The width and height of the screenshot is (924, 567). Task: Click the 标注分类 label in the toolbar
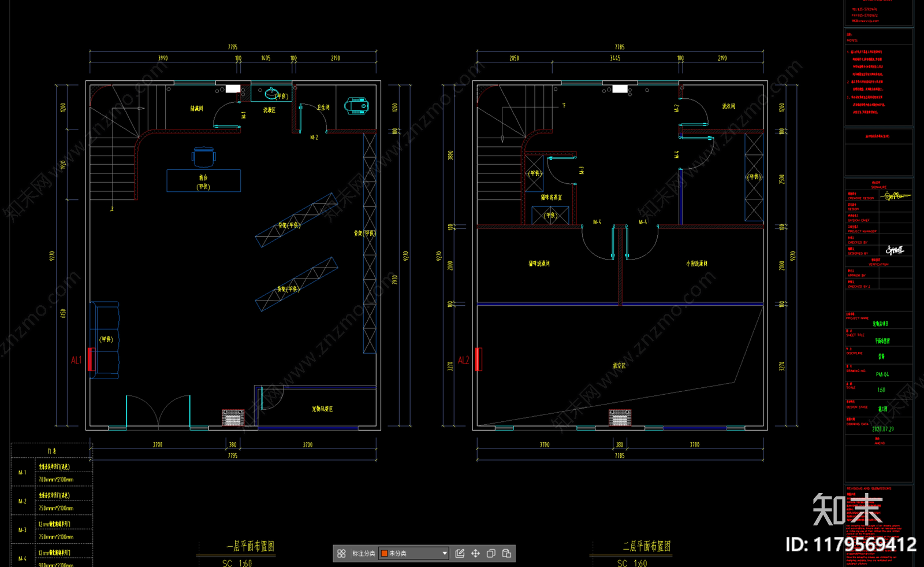[x=364, y=554]
